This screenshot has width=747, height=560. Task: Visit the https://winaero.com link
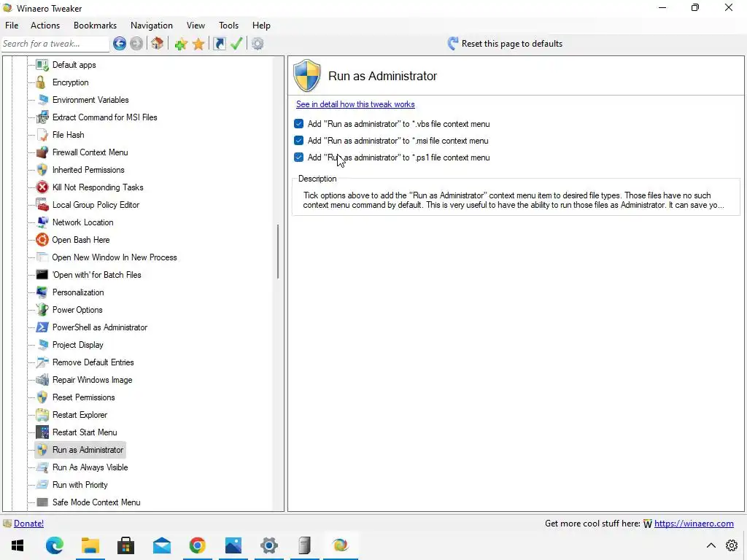pyautogui.click(x=694, y=524)
